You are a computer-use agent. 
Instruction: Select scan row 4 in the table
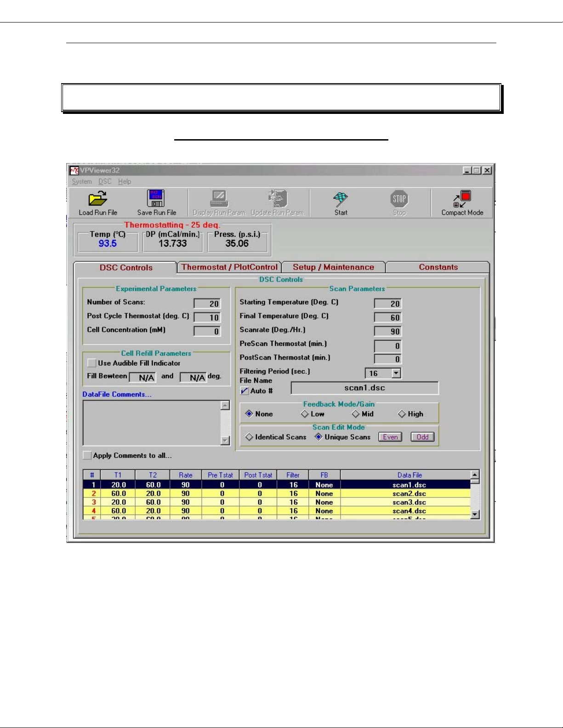[x=277, y=511]
